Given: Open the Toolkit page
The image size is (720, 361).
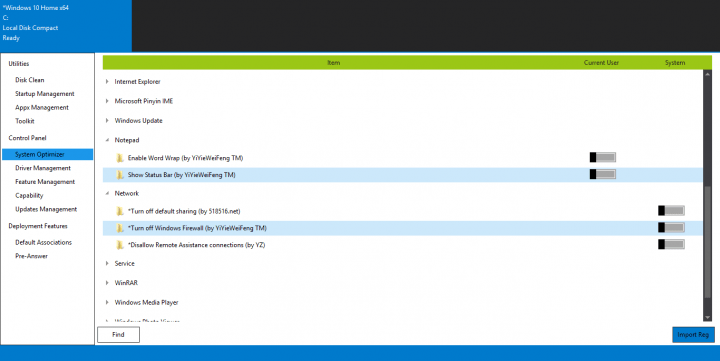Looking at the screenshot, I should [25, 121].
